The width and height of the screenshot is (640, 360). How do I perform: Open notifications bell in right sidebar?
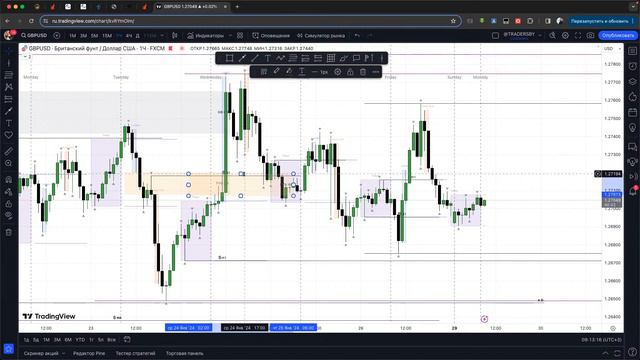click(x=633, y=191)
